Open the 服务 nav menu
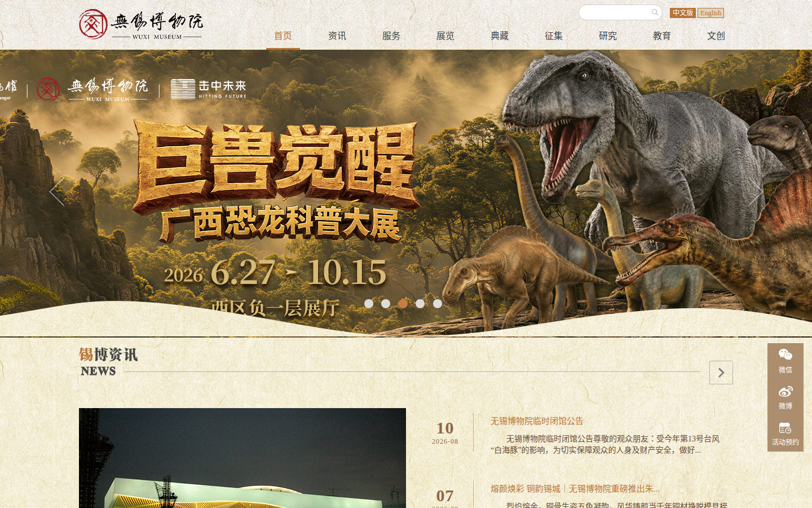This screenshot has height=508, width=812. click(x=391, y=36)
